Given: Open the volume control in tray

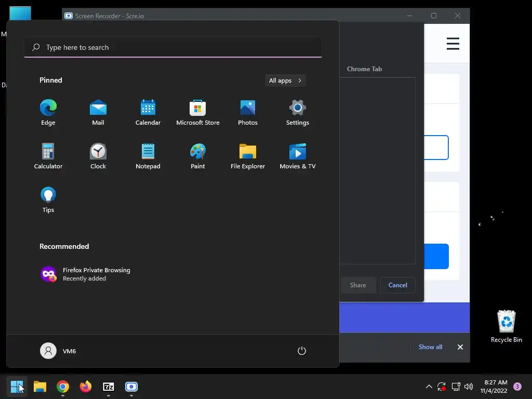Looking at the screenshot, I should coord(469,387).
